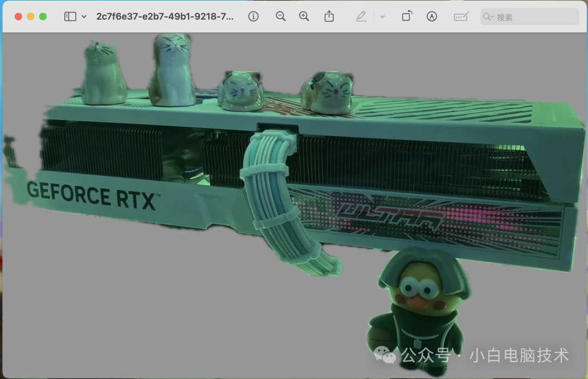Minimize the Preview window
The width and height of the screenshot is (588, 379).
pos(30,16)
